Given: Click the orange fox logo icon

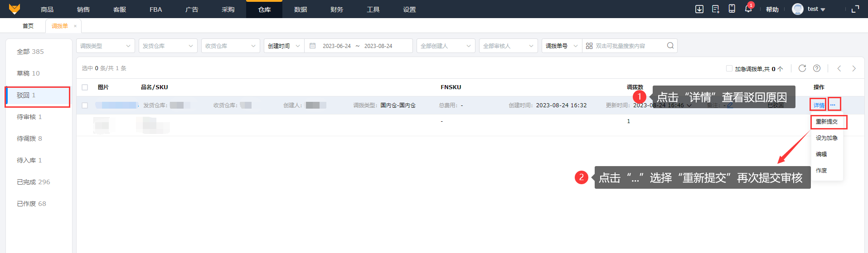Looking at the screenshot, I should pyautogui.click(x=15, y=9).
